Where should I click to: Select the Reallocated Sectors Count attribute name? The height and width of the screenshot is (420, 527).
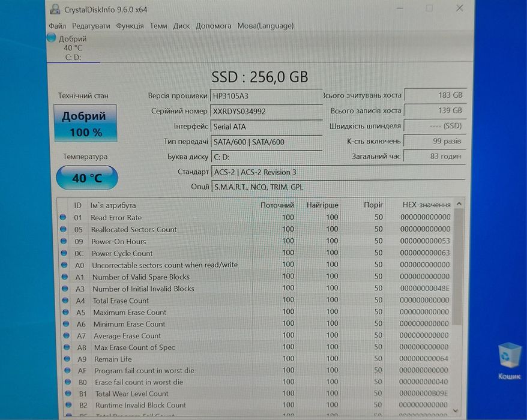point(134,229)
